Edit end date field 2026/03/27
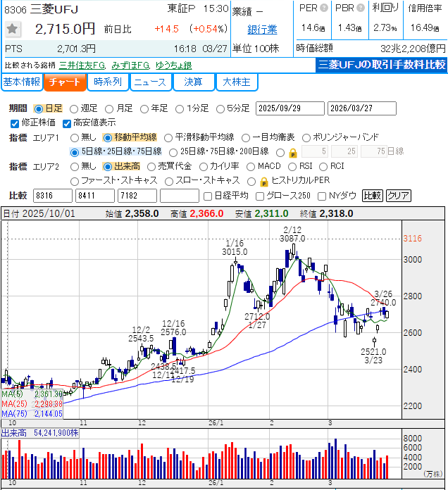Viewport: 448px width, 490px height. click(362, 108)
